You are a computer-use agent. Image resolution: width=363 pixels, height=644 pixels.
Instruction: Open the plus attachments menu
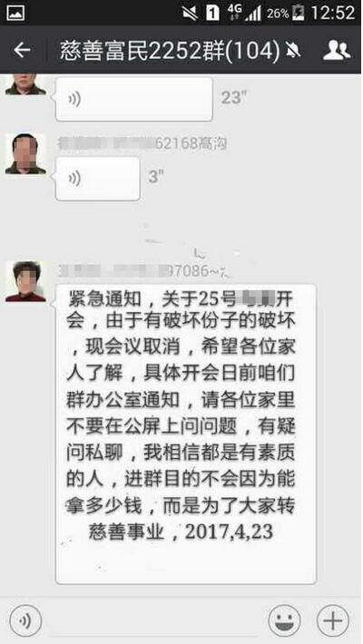[333, 620]
